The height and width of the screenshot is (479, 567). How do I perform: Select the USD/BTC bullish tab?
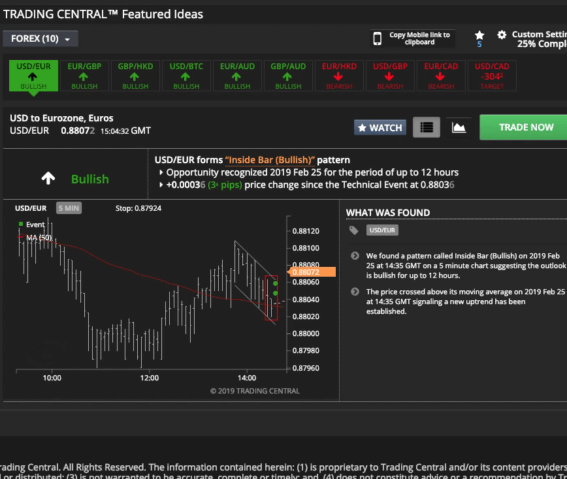[186, 76]
